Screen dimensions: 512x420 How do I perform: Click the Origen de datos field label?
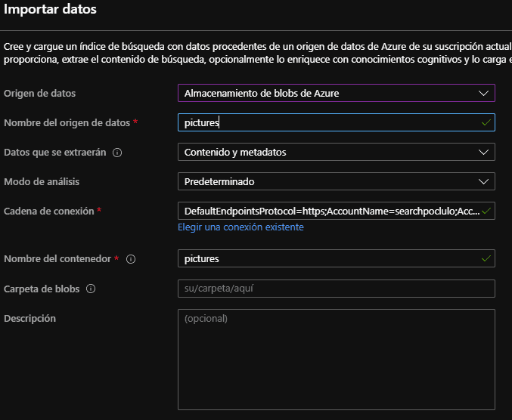39,94
